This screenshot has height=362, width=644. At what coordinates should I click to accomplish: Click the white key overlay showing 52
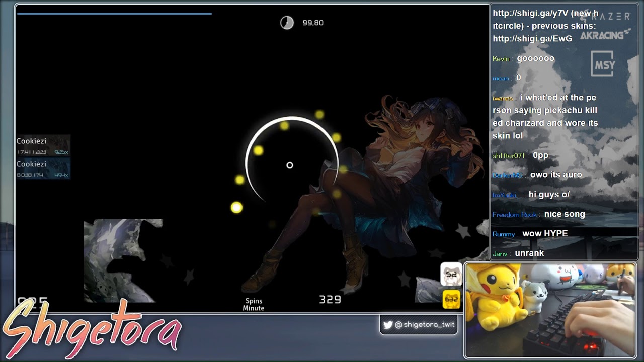451,275
